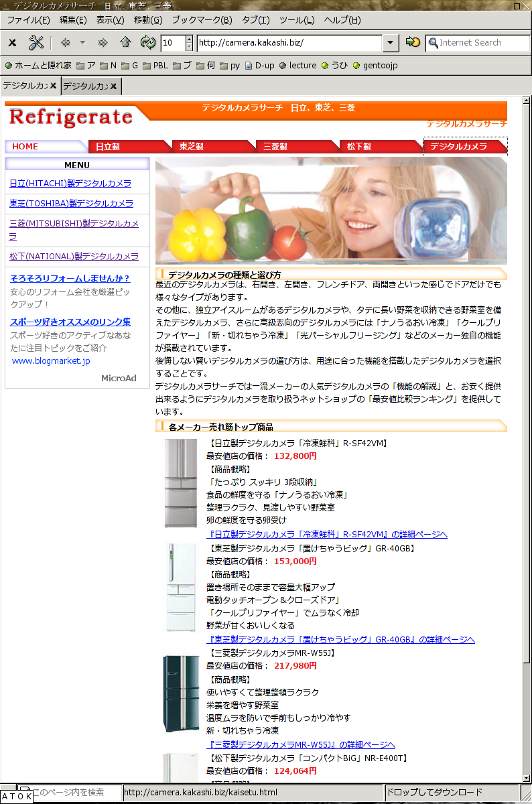The image size is (532, 804).
Task: Open the D-up bookmark
Action: [x=260, y=66]
